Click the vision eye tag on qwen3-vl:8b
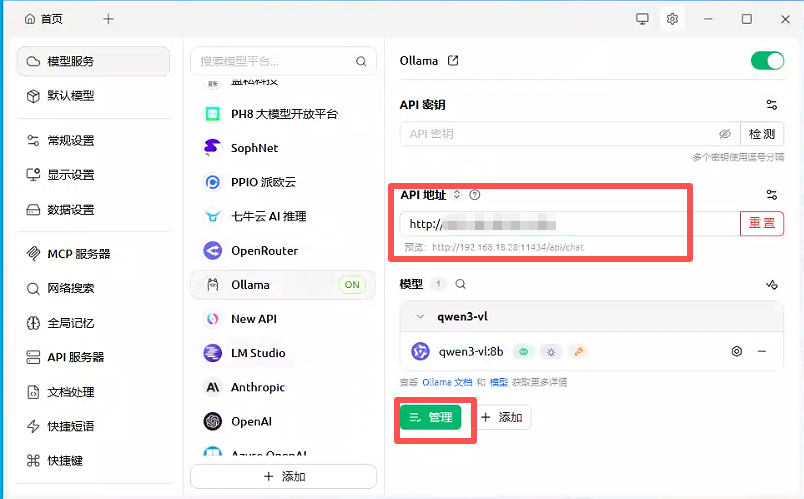The width and height of the screenshot is (804, 499). [524, 352]
